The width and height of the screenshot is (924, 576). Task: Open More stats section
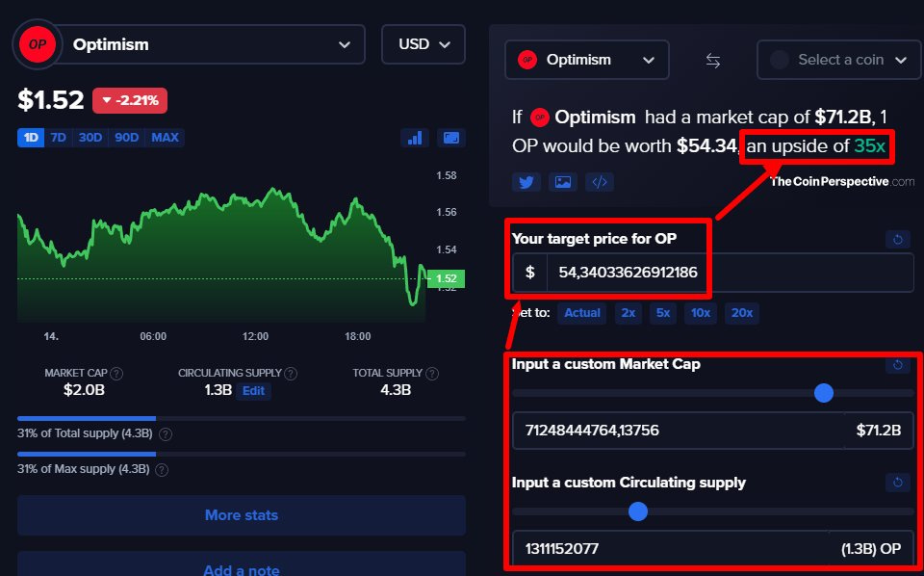242,515
